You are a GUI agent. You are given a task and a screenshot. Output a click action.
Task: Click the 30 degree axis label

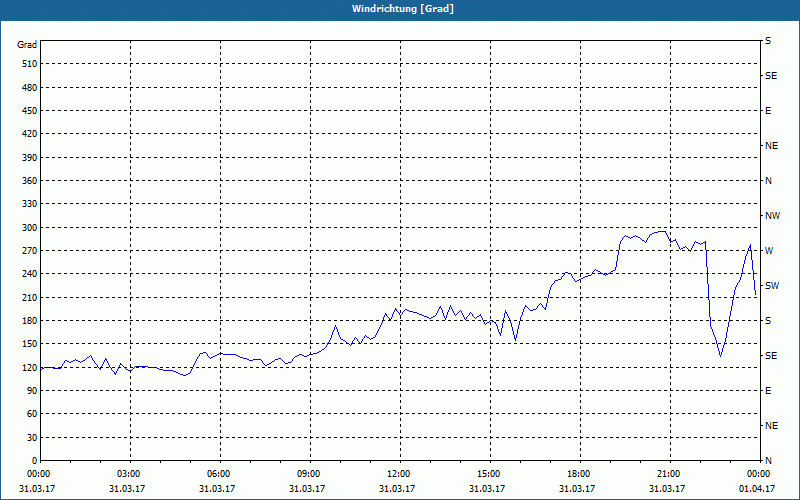[x=32, y=437]
